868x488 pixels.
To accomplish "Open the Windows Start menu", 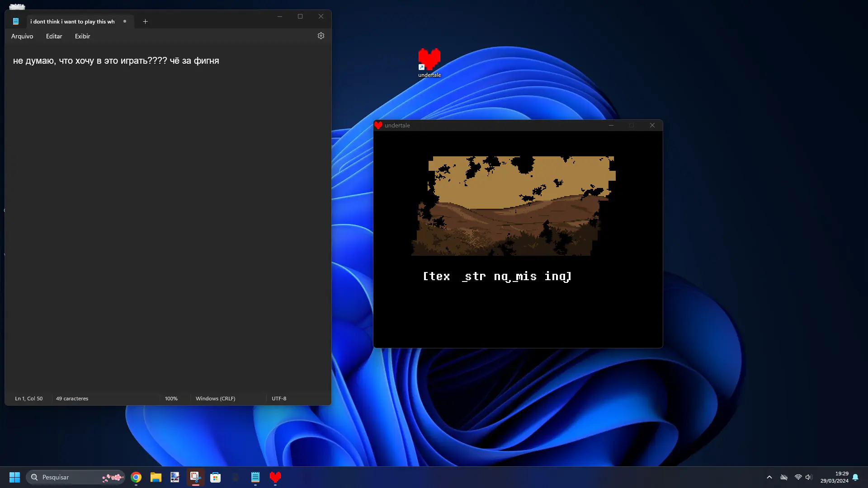I will click(14, 477).
